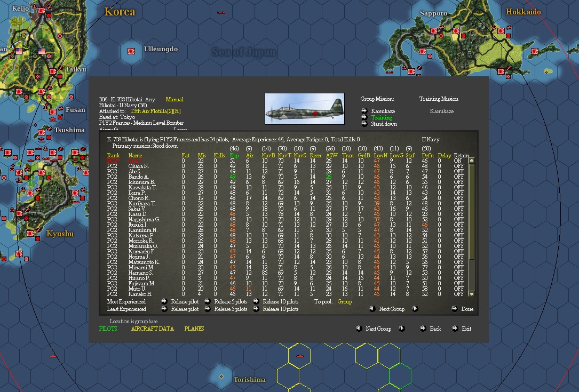This screenshot has width=579, height=392.
Task: Switch to AIRCRAFT DATA tab
Action: [152, 329]
